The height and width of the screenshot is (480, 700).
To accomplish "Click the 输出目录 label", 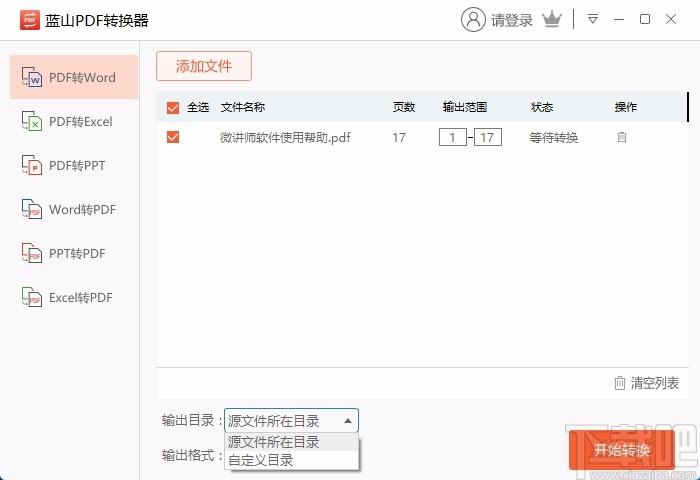I will pyautogui.click(x=192, y=420).
